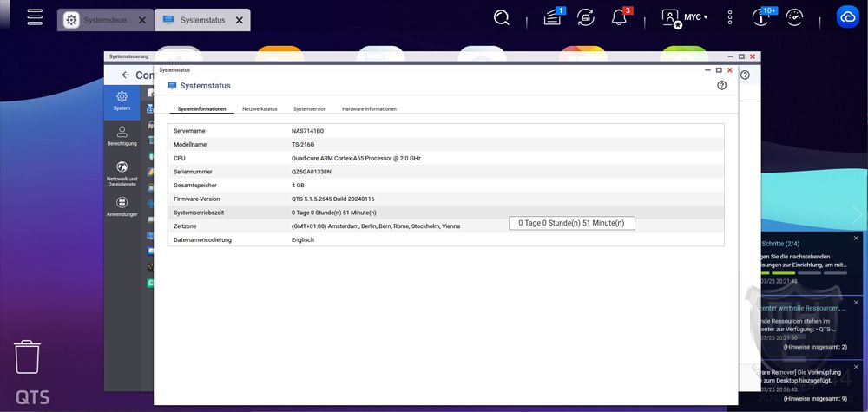
Task: Click the Gesamtspeicher value 4 GB
Action: tap(298, 186)
